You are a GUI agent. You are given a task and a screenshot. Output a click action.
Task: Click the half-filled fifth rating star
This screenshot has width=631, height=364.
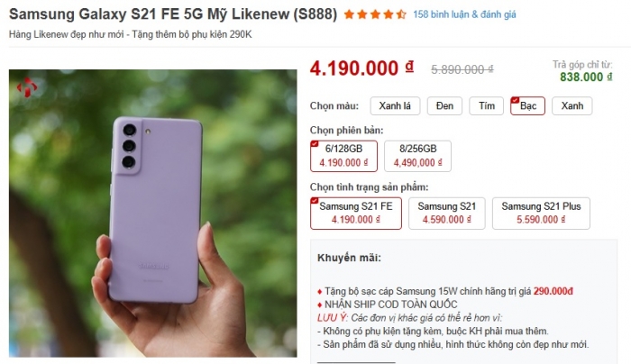pyautogui.click(x=401, y=15)
